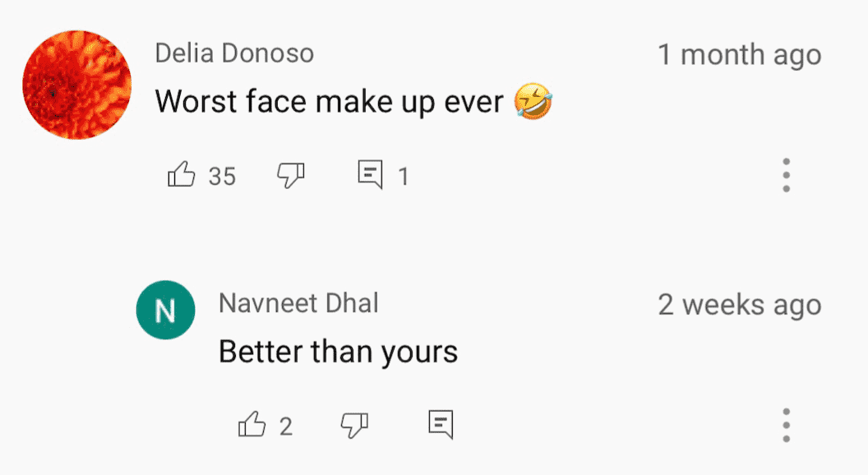Open Navneet Dhal's channel by name
This screenshot has width=868, height=475.
298,303
